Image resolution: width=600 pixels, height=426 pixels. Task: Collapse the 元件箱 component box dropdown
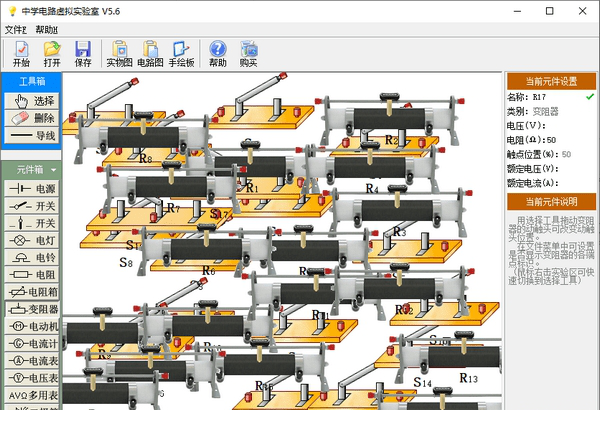click(x=32, y=170)
